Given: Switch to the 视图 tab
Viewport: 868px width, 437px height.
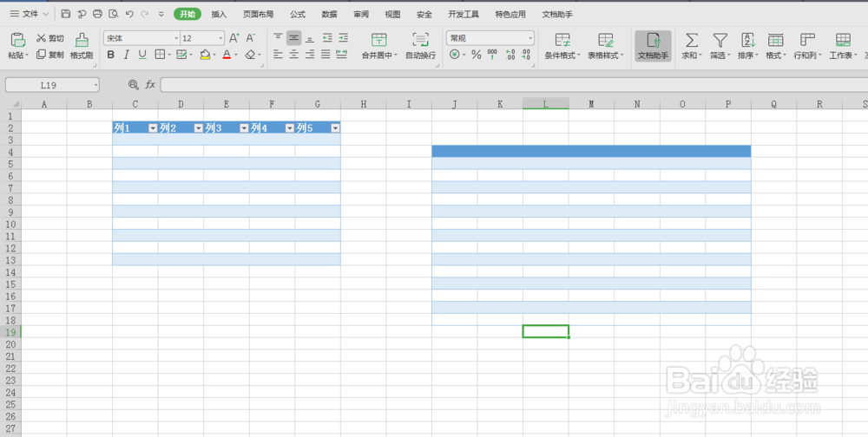Looking at the screenshot, I should click(x=392, y=15).
